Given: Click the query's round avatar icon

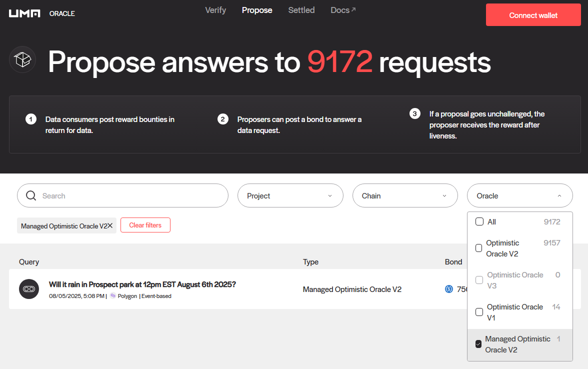Looking at the screenshot, I should [x=29, y=289].
